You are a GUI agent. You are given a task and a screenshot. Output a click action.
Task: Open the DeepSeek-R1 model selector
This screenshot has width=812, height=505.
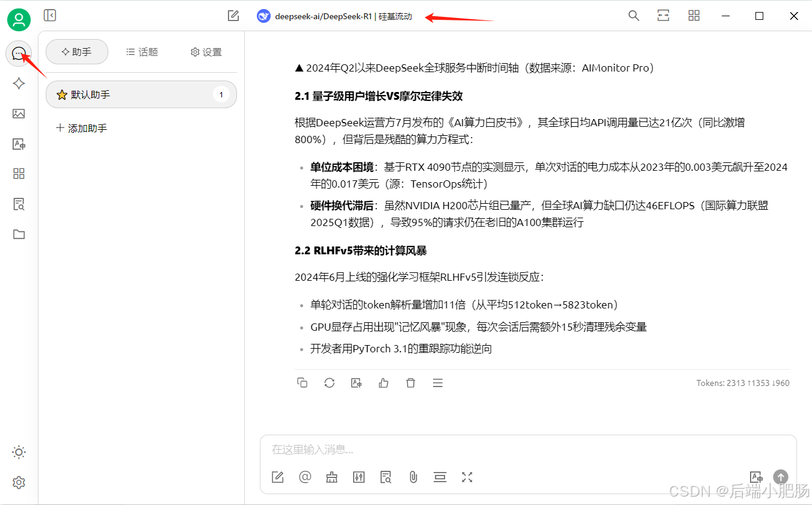[x=334, y=16]
